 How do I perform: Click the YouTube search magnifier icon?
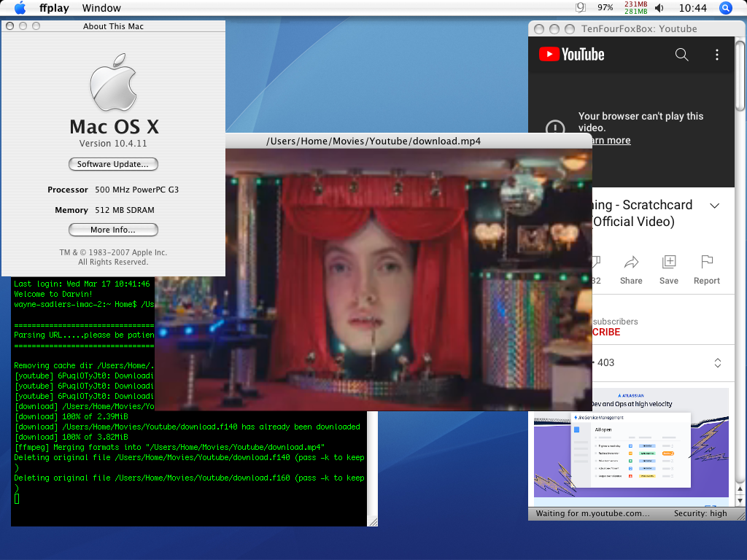pos(682,55)
